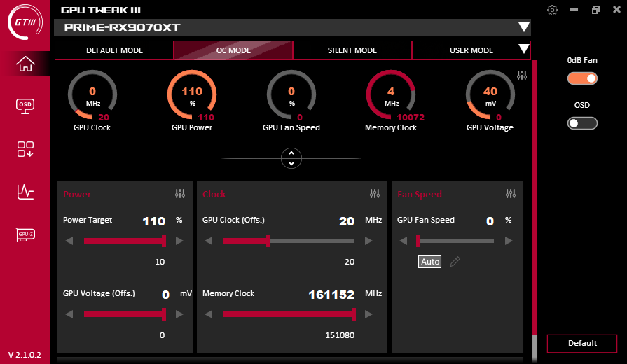Image resolution: width=627 pixels, height=364 pixels.
Task: Enable the OSD toggle switch
Action: (582, 123)
